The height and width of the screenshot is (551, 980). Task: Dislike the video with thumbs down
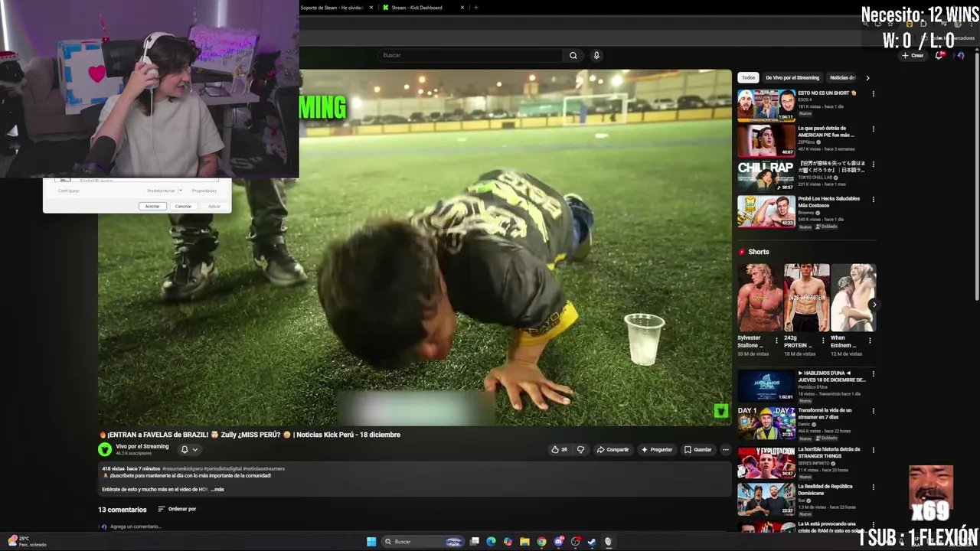point(580,449)
